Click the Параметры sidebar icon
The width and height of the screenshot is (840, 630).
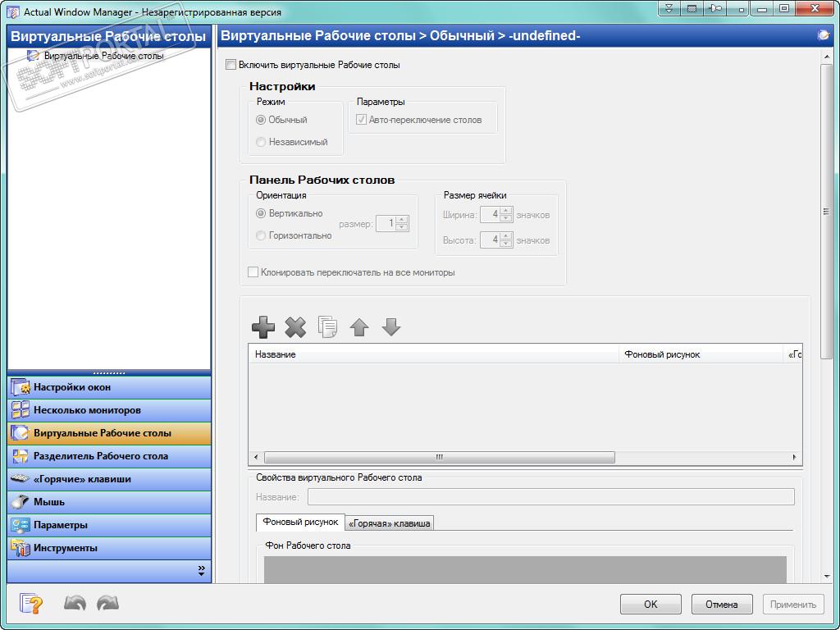point(21,525)
